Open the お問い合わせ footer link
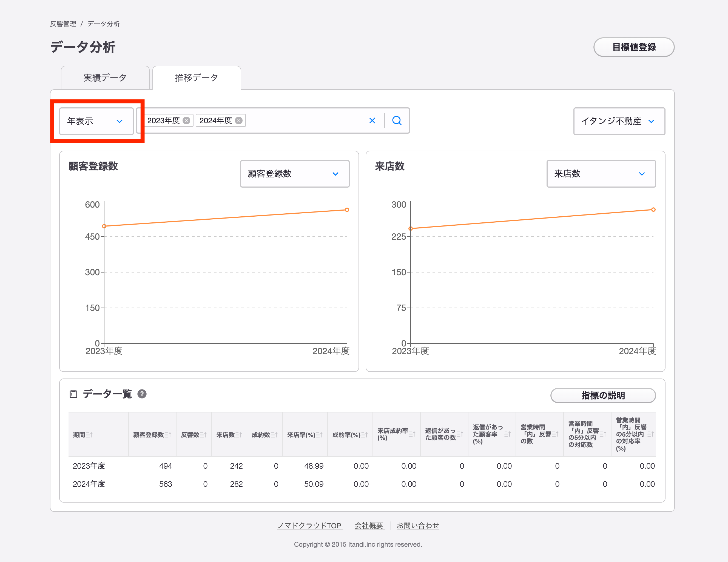This screenshot has width=728, height=562. click(x=418, y=526)
